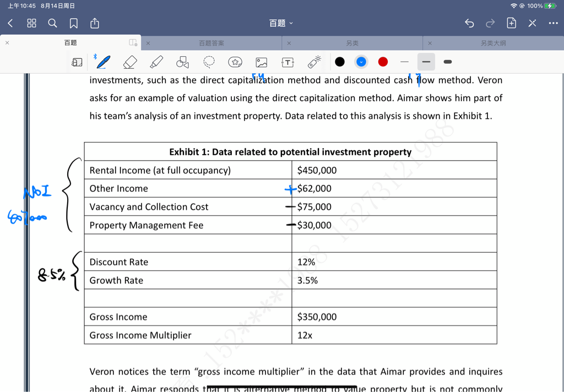Tap the battery indicator in status bar

pos(550,6)
